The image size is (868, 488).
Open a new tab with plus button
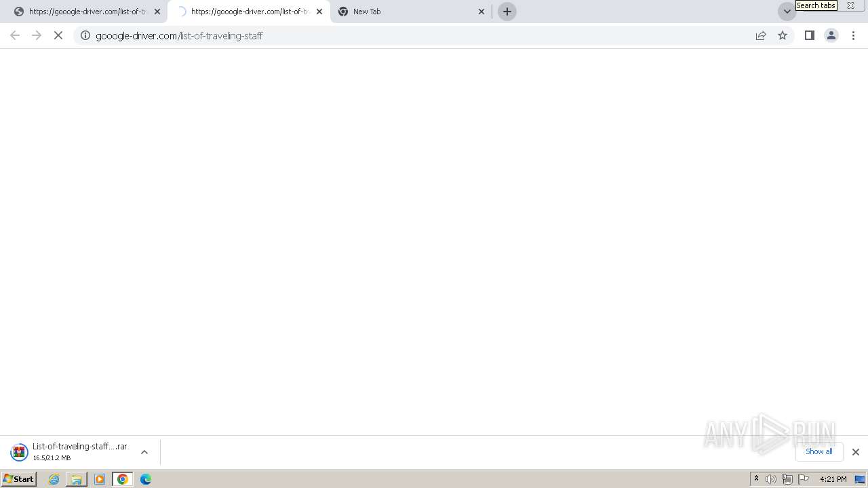click(507, 12)
